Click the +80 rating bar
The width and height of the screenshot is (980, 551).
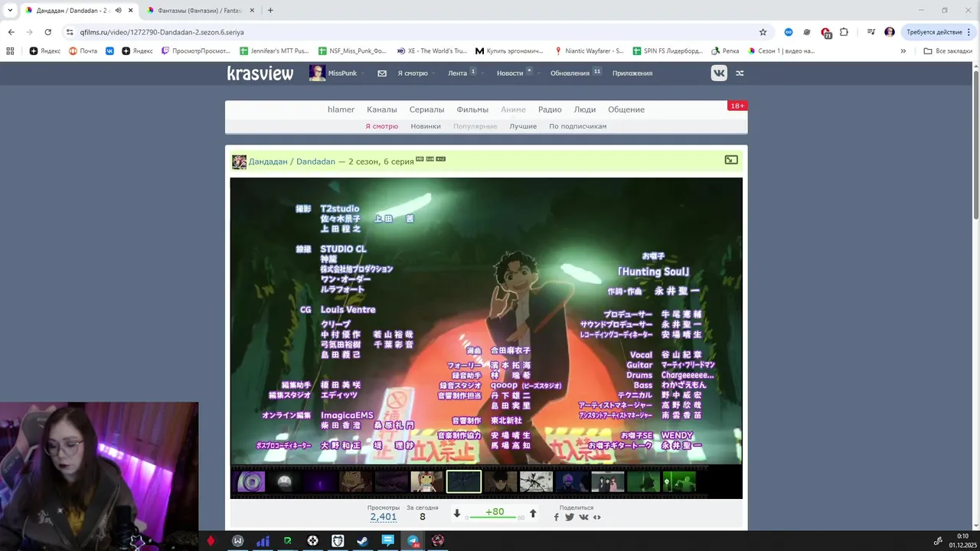click(495, 514)
